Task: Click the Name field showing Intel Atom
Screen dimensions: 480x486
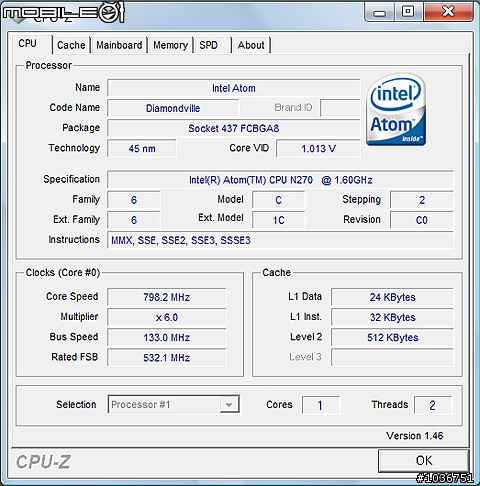Action: pos(234,88)
